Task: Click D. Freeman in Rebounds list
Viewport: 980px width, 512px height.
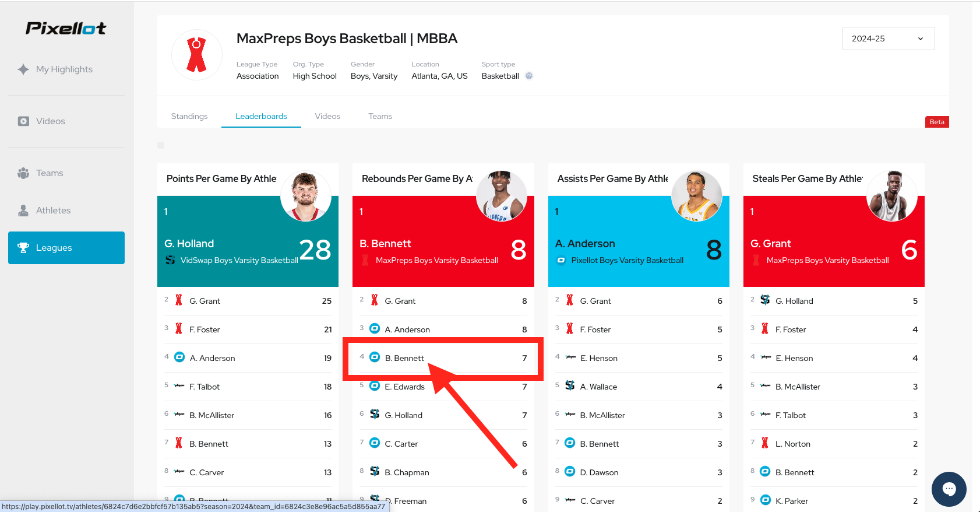Action: (406, 501)
